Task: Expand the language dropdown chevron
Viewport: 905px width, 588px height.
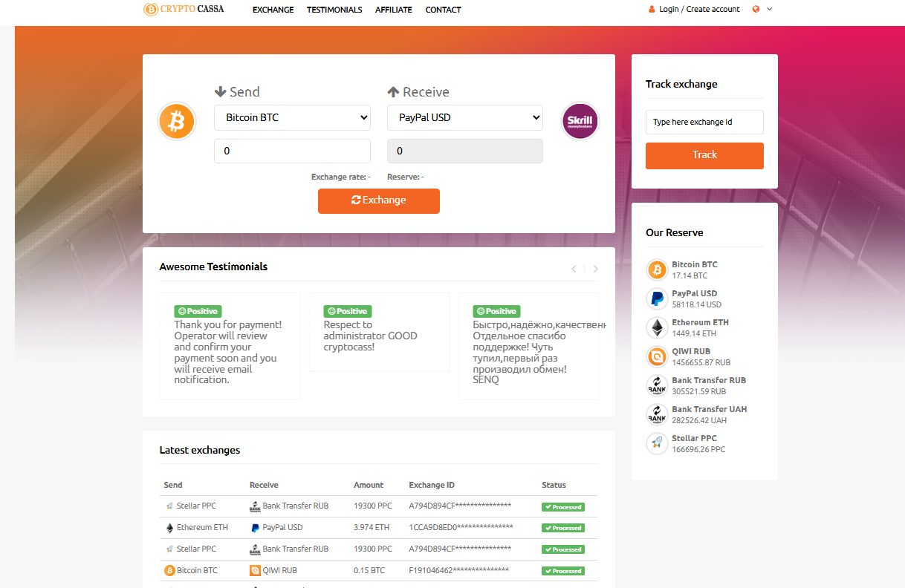Action: (770, 9)
